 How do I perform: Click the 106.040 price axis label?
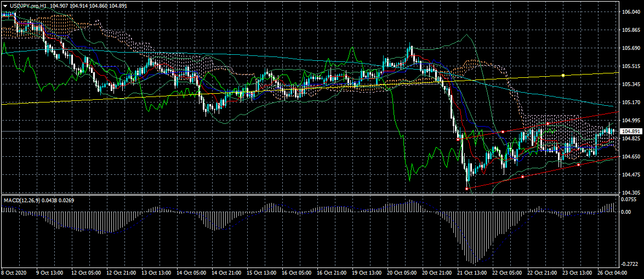click(631, 12)
